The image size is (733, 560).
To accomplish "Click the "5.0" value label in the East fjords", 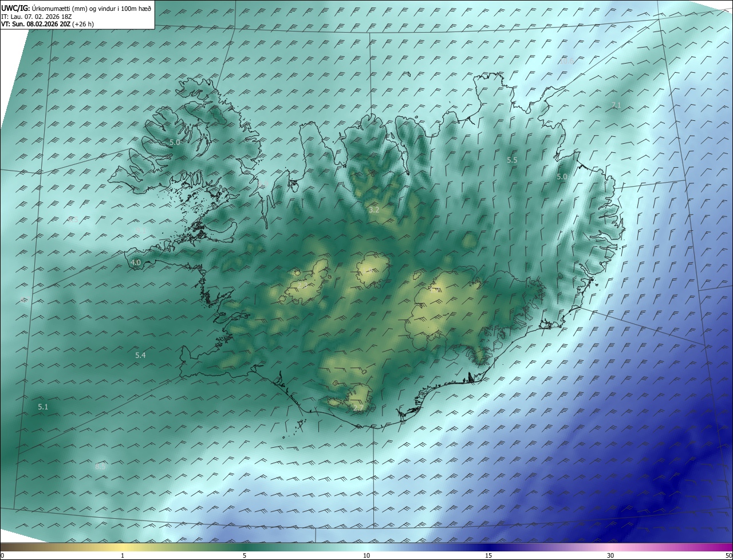I will (x=562, y=177).
